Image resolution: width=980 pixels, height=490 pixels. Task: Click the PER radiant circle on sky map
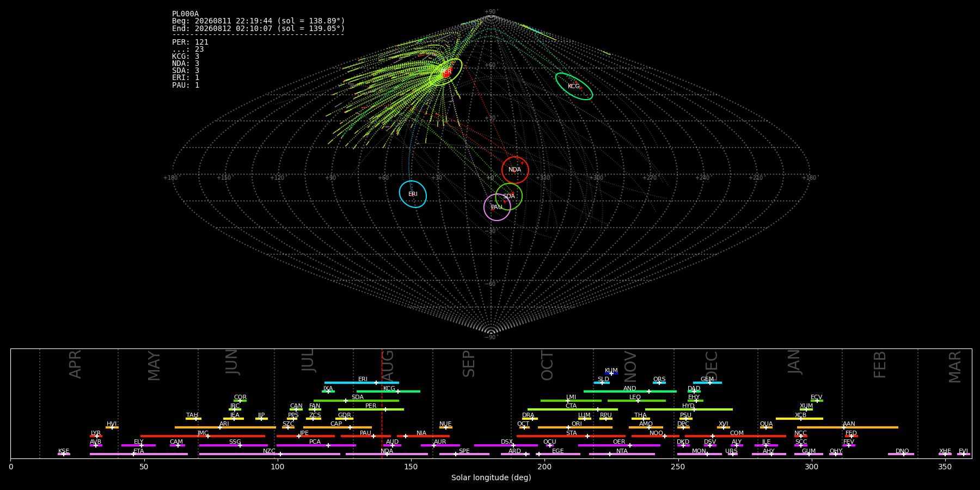[x=446, y=72]
